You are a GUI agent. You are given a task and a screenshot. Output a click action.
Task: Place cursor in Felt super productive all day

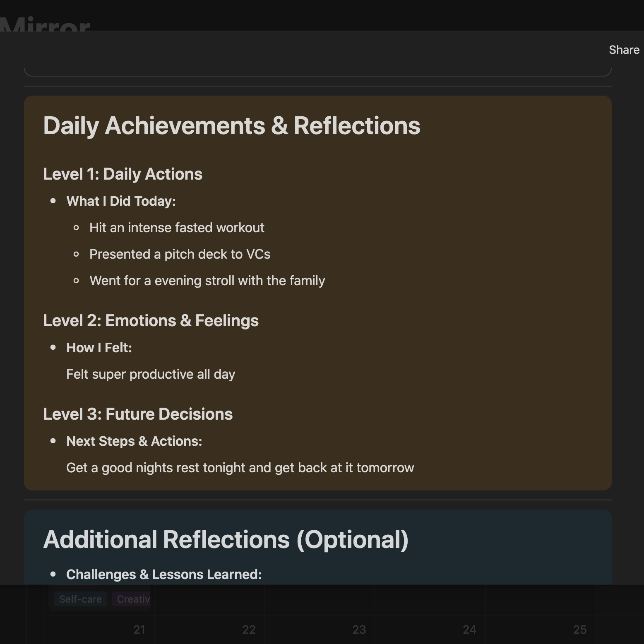[x=151, y=374]
